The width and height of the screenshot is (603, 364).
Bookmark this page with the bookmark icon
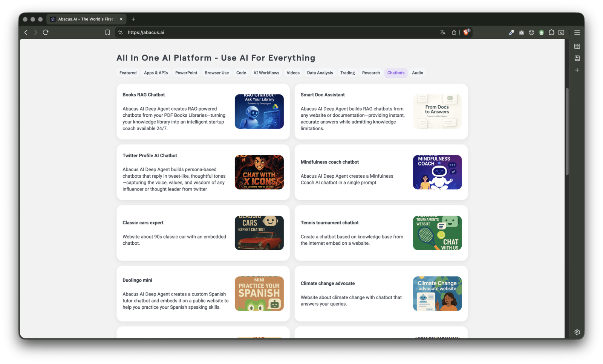point(107,32)
